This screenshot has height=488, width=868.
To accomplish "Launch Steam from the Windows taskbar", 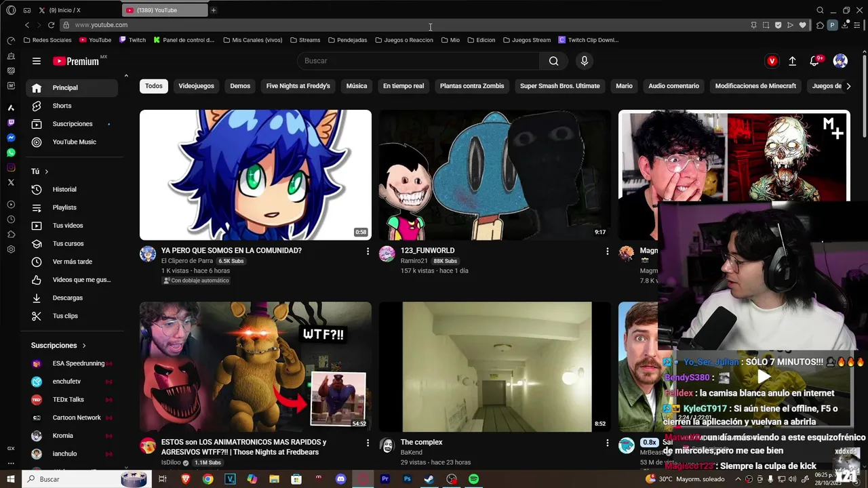I will [429, 479].
